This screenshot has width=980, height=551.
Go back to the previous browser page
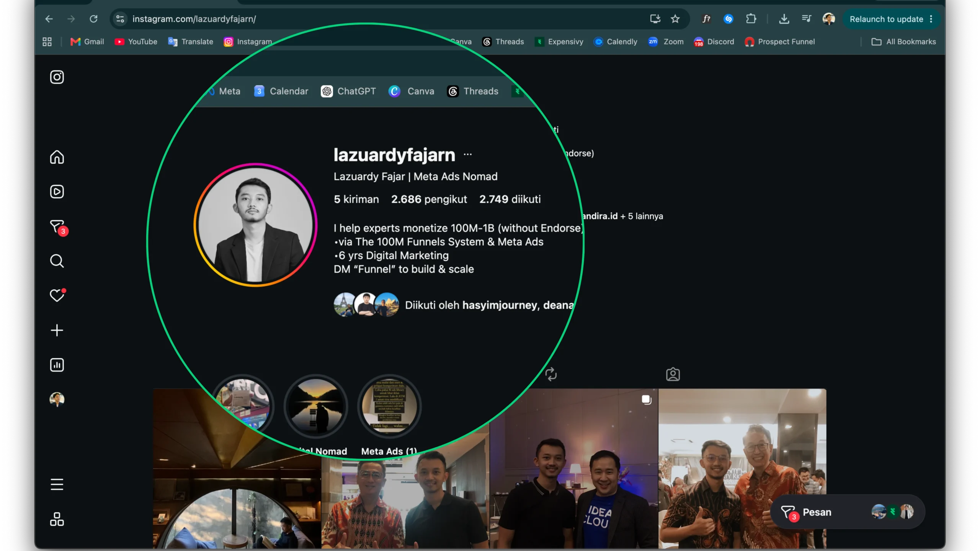pos(49,19)
